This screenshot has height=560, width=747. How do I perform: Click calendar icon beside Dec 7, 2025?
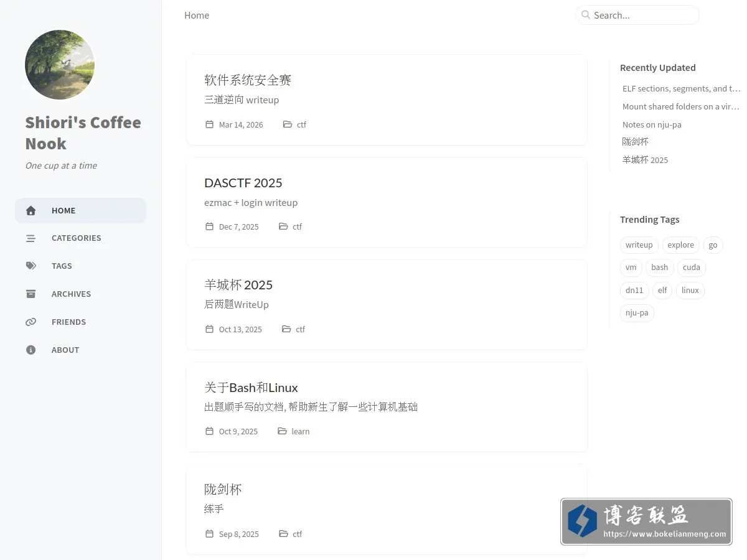click(x=209, y=226)
